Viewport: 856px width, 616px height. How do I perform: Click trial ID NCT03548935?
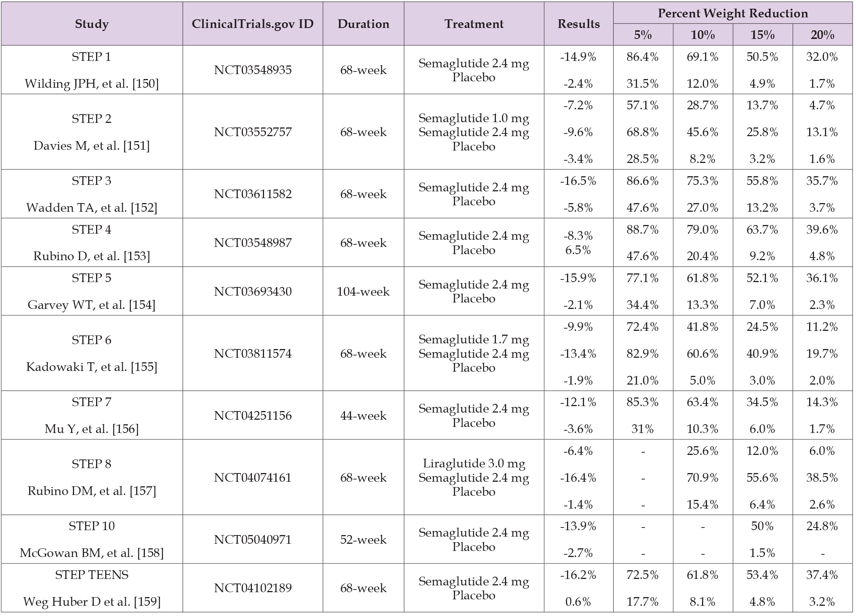[x=252, y=70]
